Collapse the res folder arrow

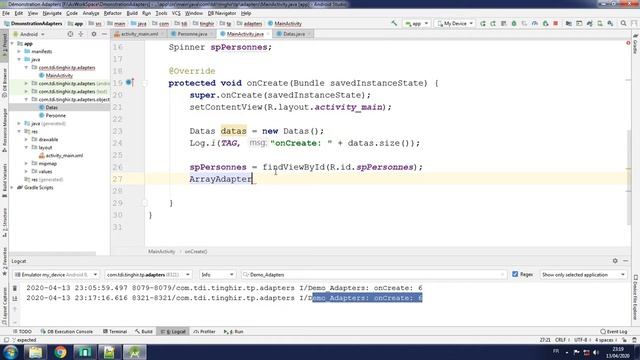(19, 131)
